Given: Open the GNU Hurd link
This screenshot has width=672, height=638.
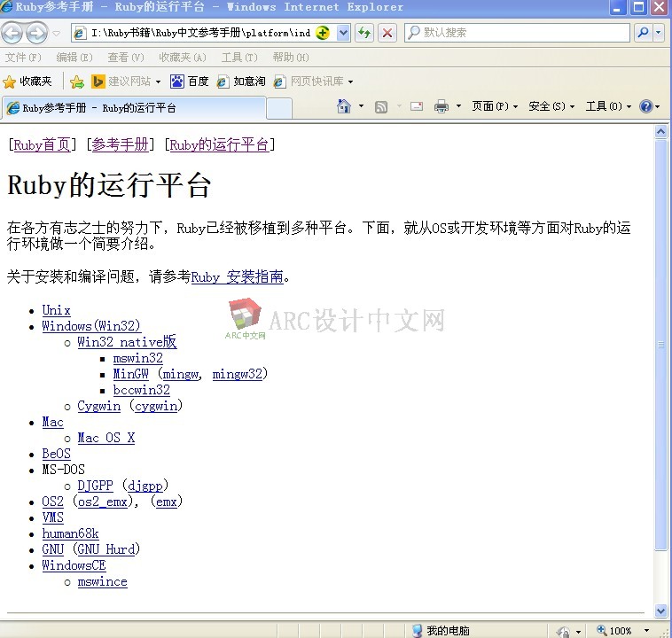Looking at the screenshot, I should pyautogui.click(x=105, y=549).
